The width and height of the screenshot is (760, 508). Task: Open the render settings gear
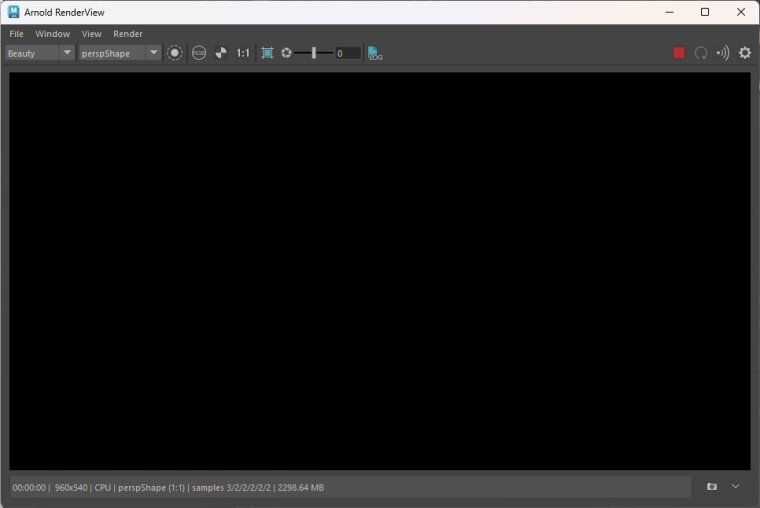coord(745,53)
